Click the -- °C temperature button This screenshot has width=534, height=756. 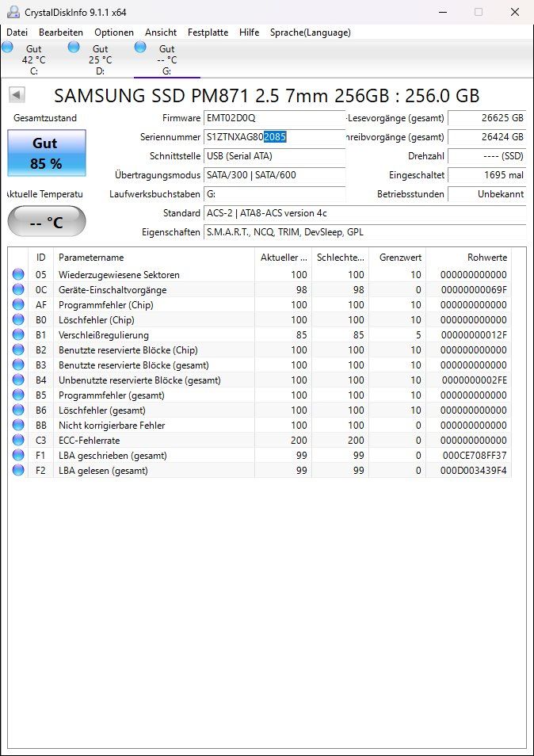point(47,221)
